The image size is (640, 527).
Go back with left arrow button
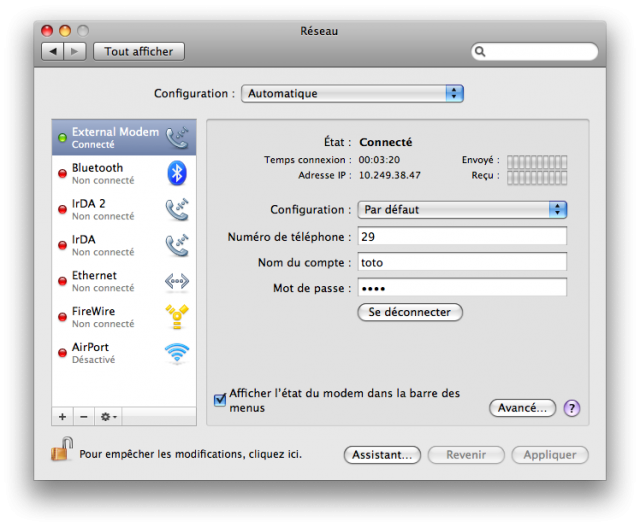53,51
